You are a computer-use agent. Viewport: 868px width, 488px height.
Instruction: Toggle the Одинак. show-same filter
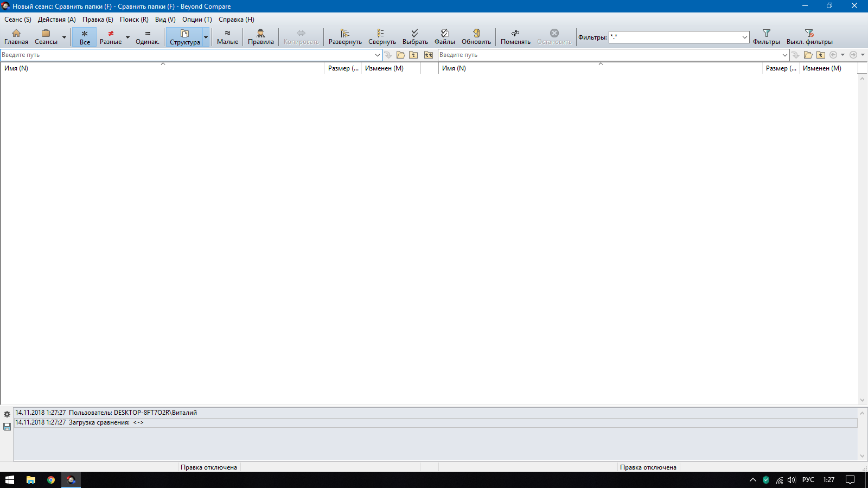148,37
